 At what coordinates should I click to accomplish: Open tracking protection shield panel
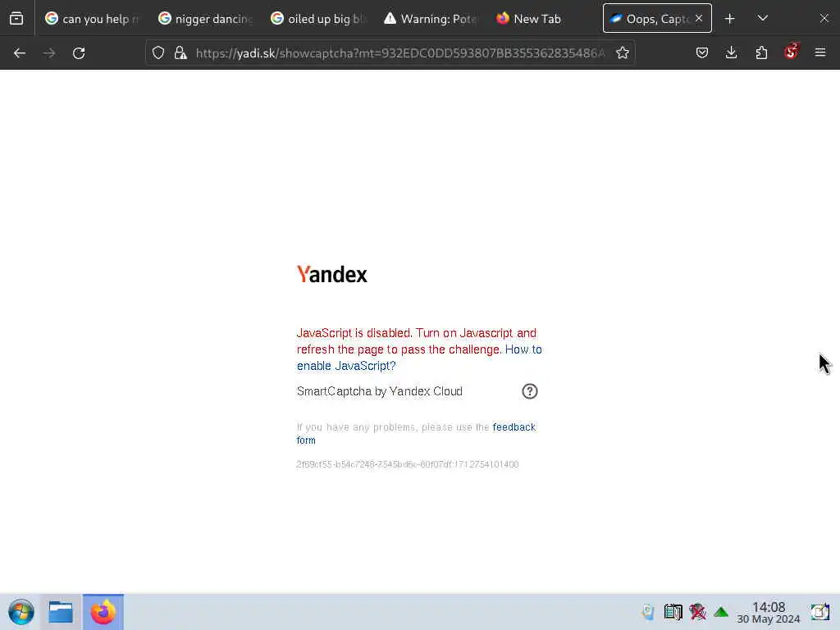coord(158,53)
